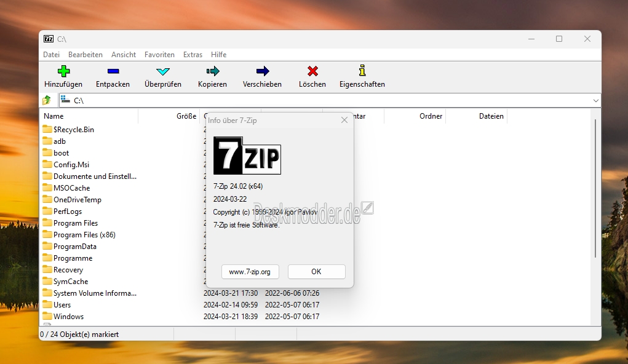Viewport: 628px width, 364px height.
Task: Open the Datei menu
Action: click(51, 55)
